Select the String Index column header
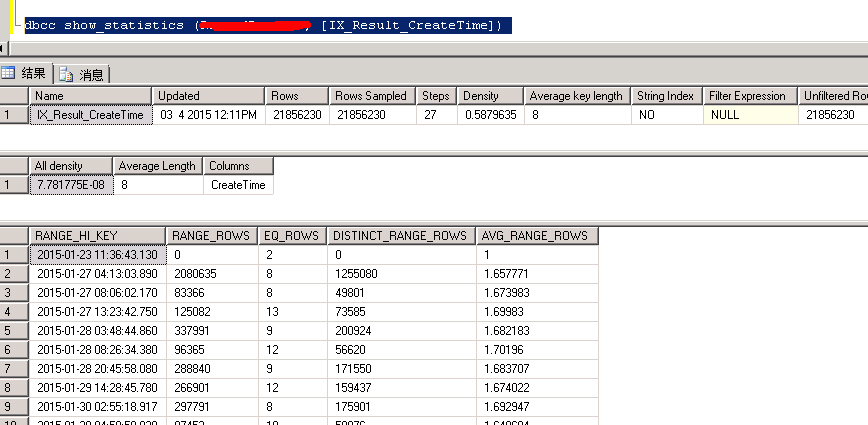868x425 pixels. pos(666,96)
